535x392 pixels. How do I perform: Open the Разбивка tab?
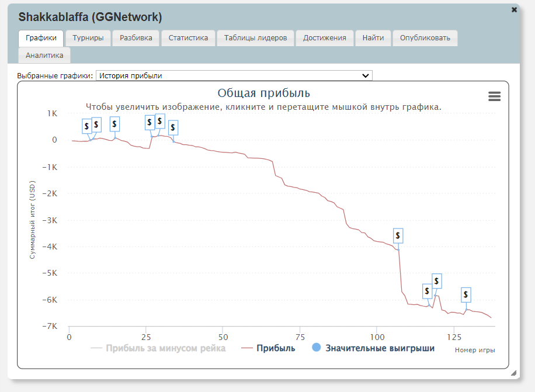[136, 38]
